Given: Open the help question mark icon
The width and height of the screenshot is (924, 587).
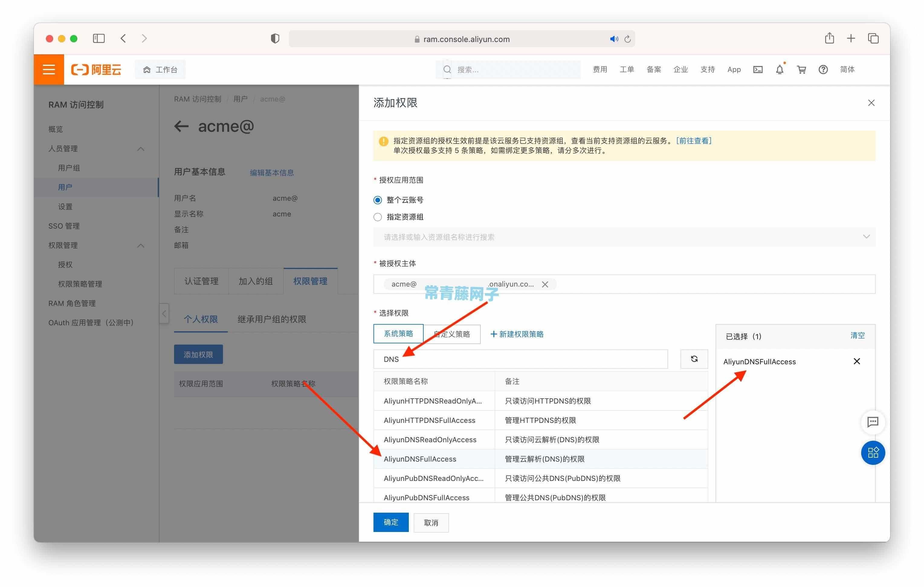Looking at the screenshot, I should 823,70.
